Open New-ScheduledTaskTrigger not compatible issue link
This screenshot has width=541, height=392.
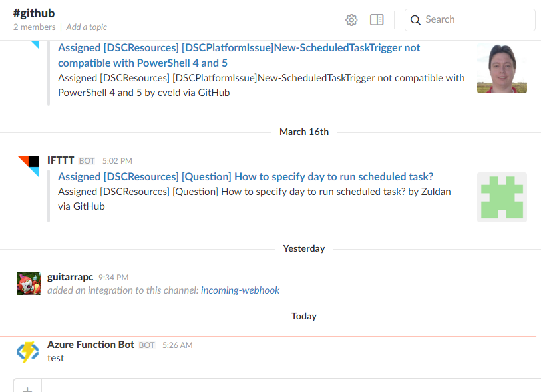coord(239,55)
